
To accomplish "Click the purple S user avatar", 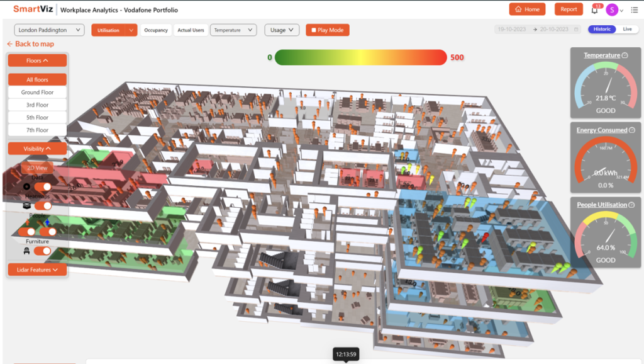I will pos(611,9).
